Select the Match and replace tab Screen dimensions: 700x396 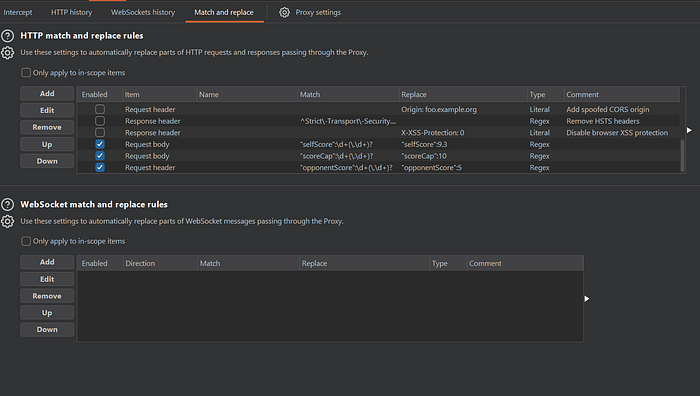point(224,13)
